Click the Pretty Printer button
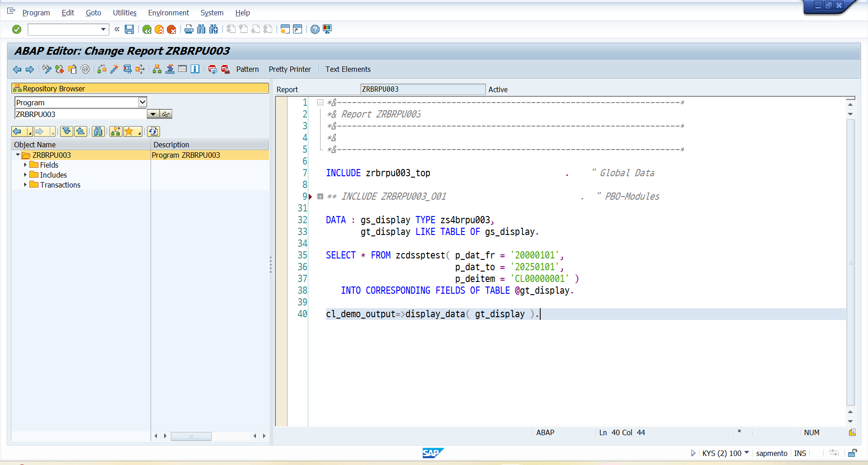The image size is (868, 465). coord(290,69)
